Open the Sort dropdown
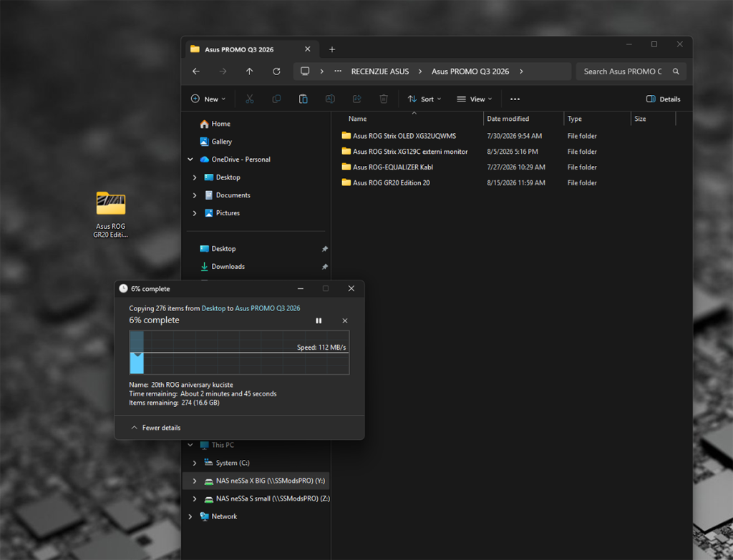The image size is (733, 560). [x=424, y=99]
